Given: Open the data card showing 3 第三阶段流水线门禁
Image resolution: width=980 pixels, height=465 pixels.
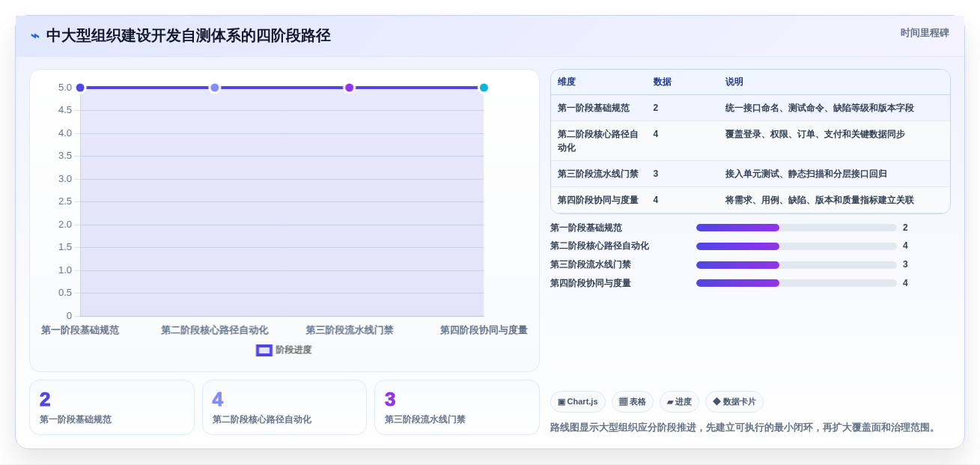Looking at the screenshot, I should (457, 407).
